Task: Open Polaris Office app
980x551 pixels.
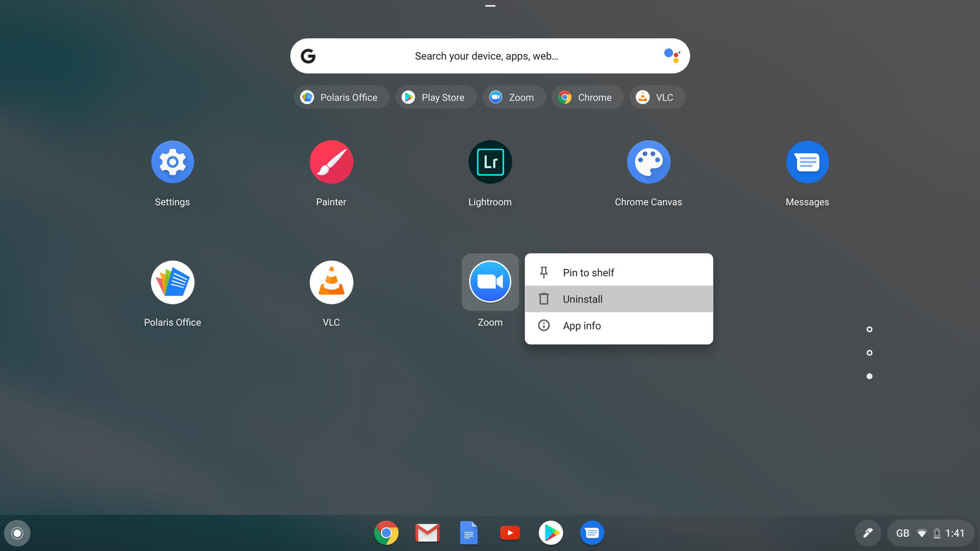Action: [173, 282]
